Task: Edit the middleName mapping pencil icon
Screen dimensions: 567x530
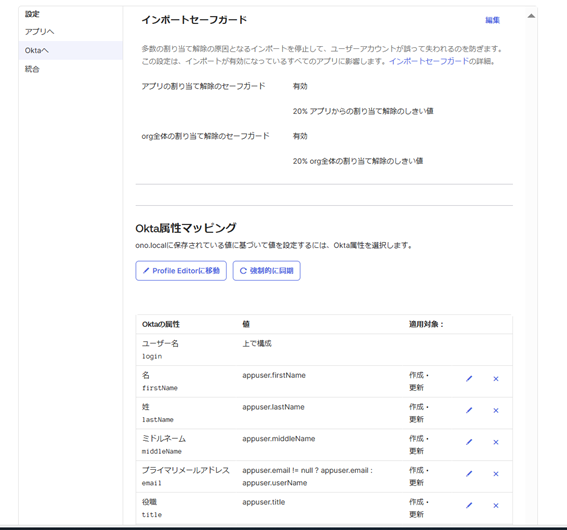Action: 469,442
